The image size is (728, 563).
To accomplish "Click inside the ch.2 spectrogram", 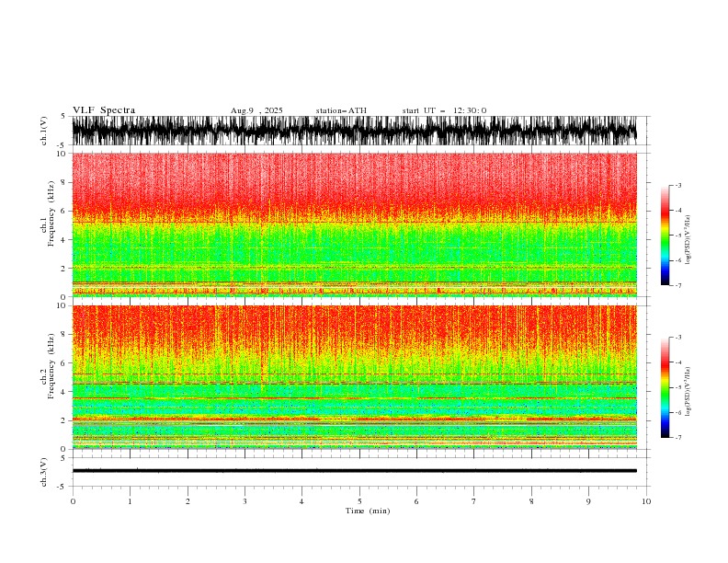I will click(354, 377).
